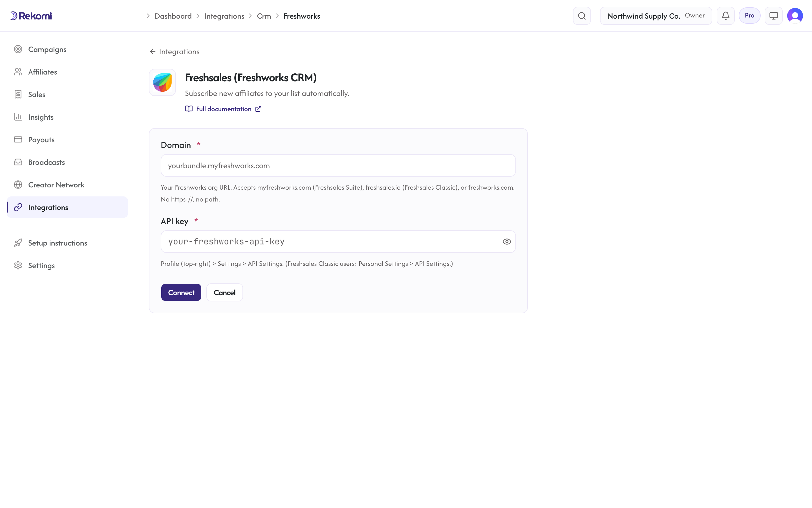Click 'Subscribe new affiliates' description text
The width and height of the screenshot is (812, 508).
[267, 93]
